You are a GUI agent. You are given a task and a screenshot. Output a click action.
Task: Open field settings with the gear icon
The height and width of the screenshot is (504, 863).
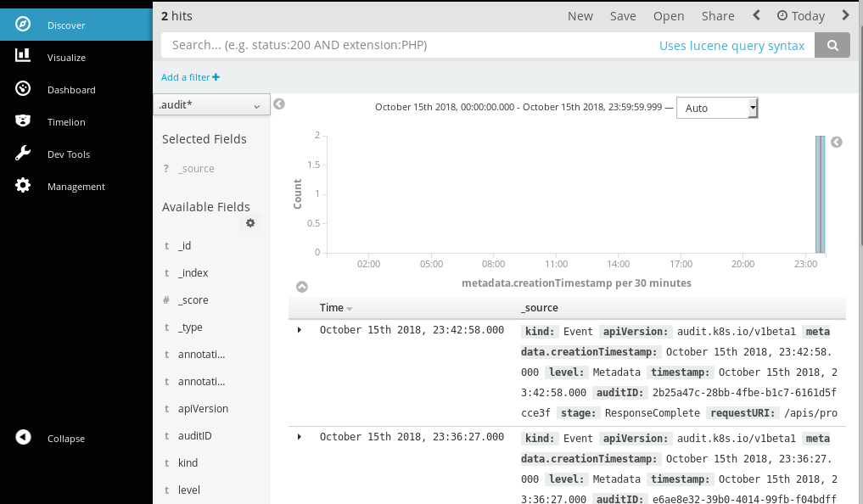pyautogui.click(x=249, y=222)
